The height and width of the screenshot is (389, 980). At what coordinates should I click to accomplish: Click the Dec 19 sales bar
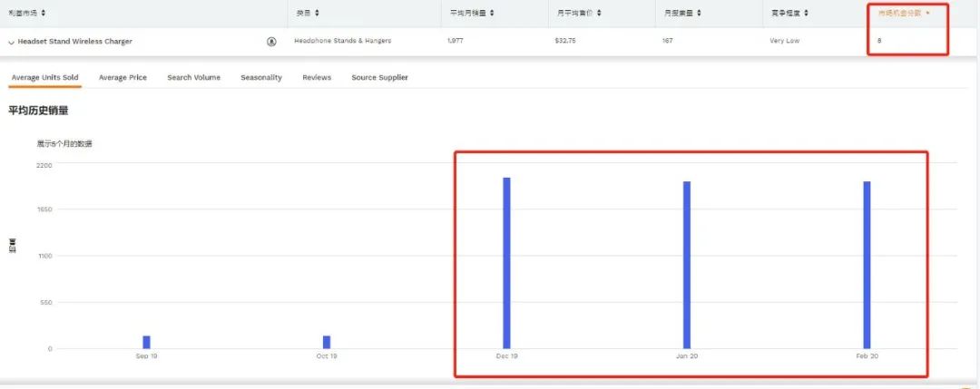[x=506, y=263]
